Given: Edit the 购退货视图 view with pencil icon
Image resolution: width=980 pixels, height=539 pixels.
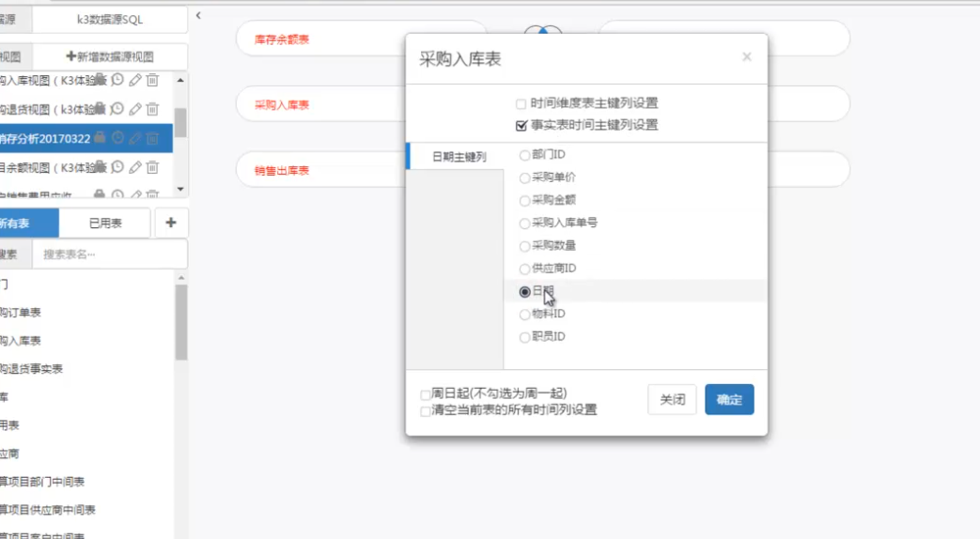Looking at the screenshot, I should pyautogui.click(x=135, y=109).
